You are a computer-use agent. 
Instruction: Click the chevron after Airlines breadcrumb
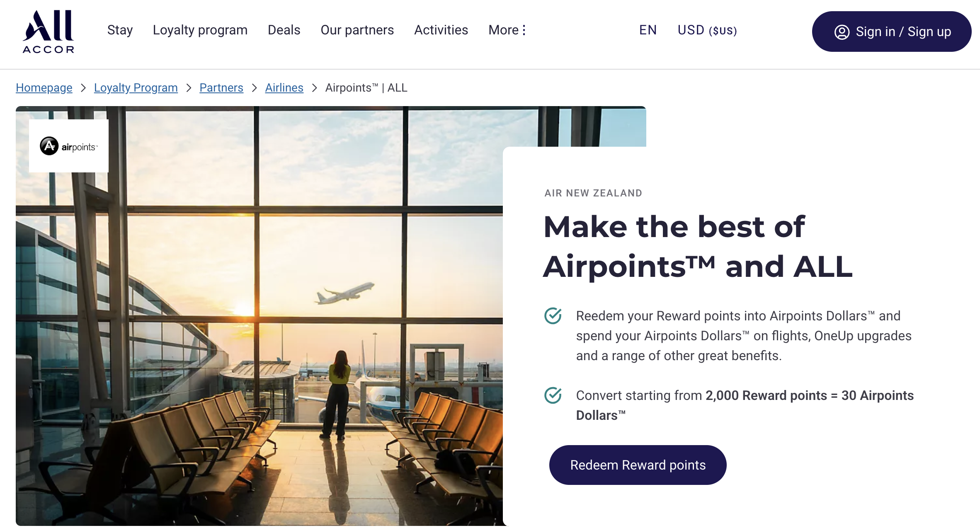coord(315,88)
